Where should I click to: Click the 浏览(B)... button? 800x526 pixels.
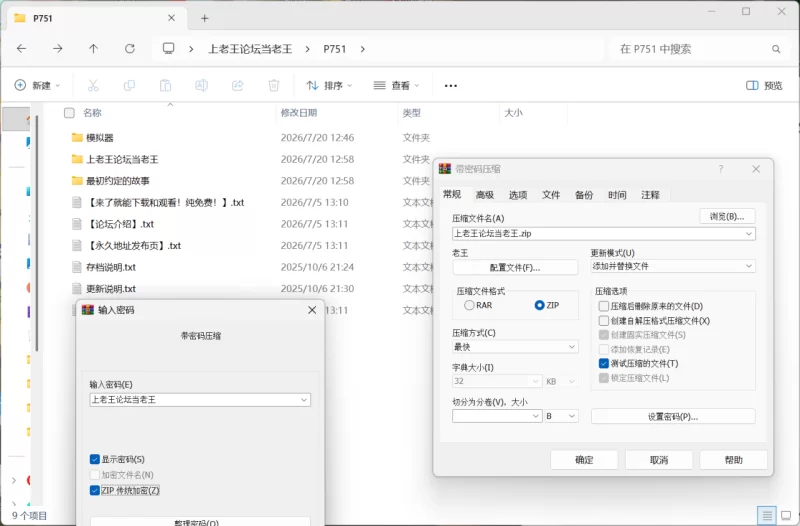727,216
